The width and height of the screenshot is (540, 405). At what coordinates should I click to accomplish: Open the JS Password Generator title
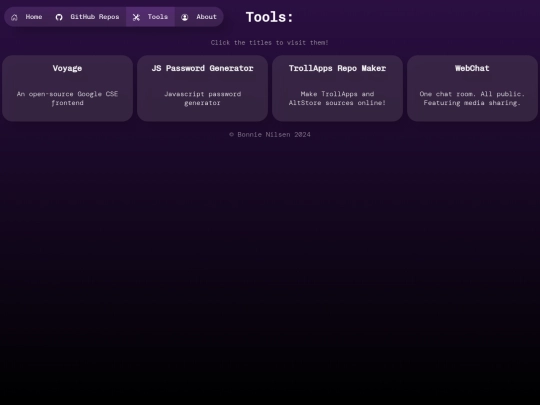202,68
